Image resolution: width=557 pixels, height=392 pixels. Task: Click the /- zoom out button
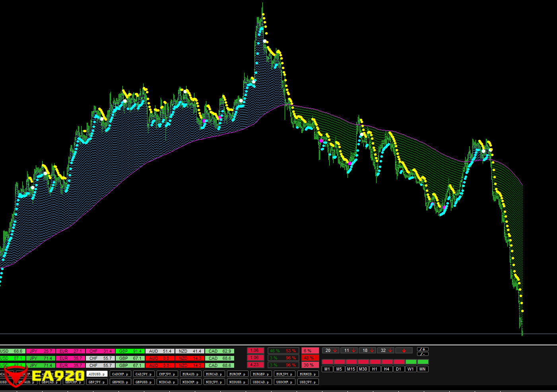[x=423, y=354]
